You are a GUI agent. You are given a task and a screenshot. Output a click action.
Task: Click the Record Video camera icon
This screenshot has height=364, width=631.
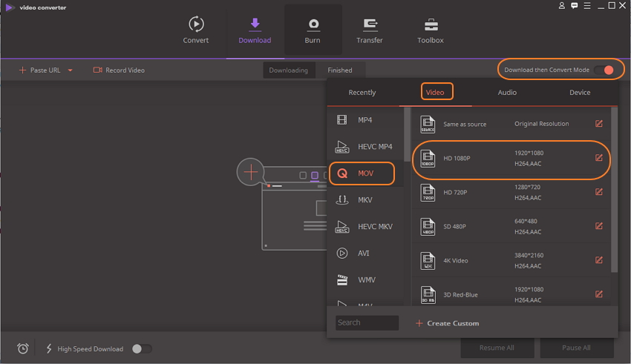pyautogui.click(x=98, y=70)
